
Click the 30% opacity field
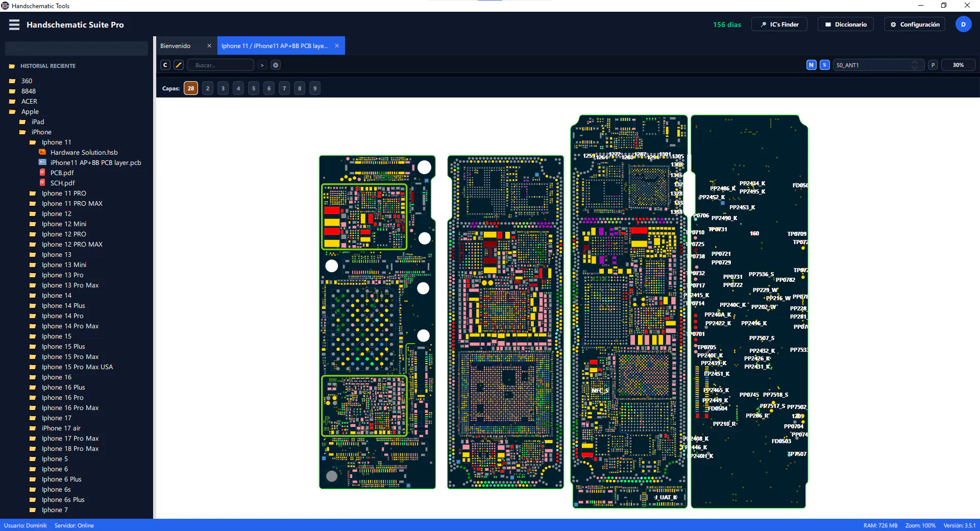click(958, 65)
